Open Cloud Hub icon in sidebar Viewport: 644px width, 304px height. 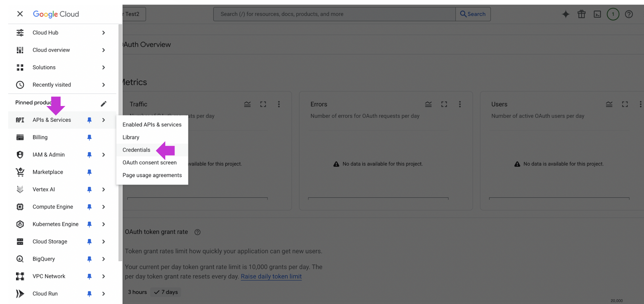[x=20, y=33]
